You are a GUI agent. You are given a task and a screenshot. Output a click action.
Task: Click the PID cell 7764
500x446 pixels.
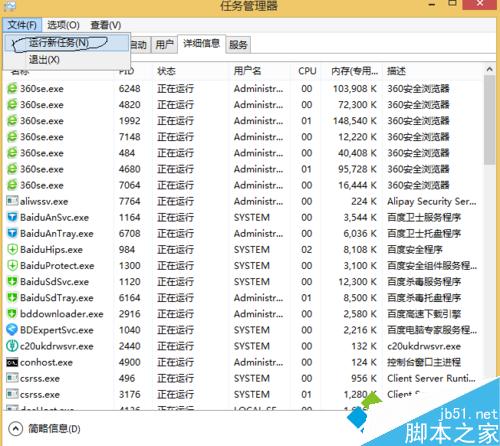130,201
